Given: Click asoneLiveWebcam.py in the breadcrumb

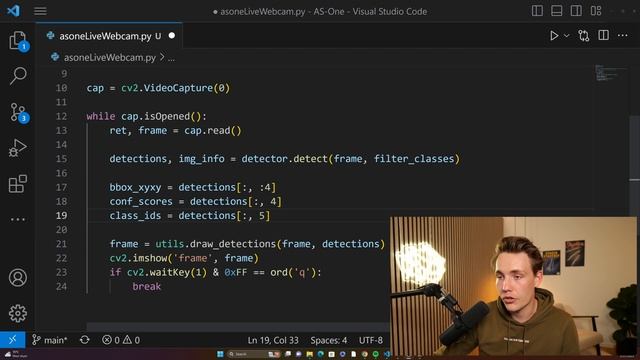Looking at the screenshot, I should (109, 58).
